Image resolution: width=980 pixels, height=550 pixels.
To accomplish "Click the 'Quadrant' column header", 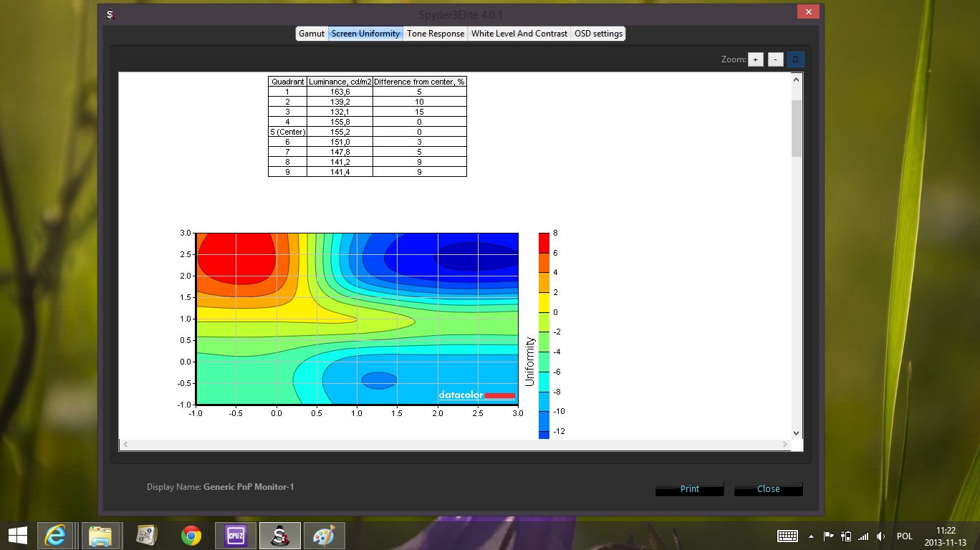I will click(288, 82).
